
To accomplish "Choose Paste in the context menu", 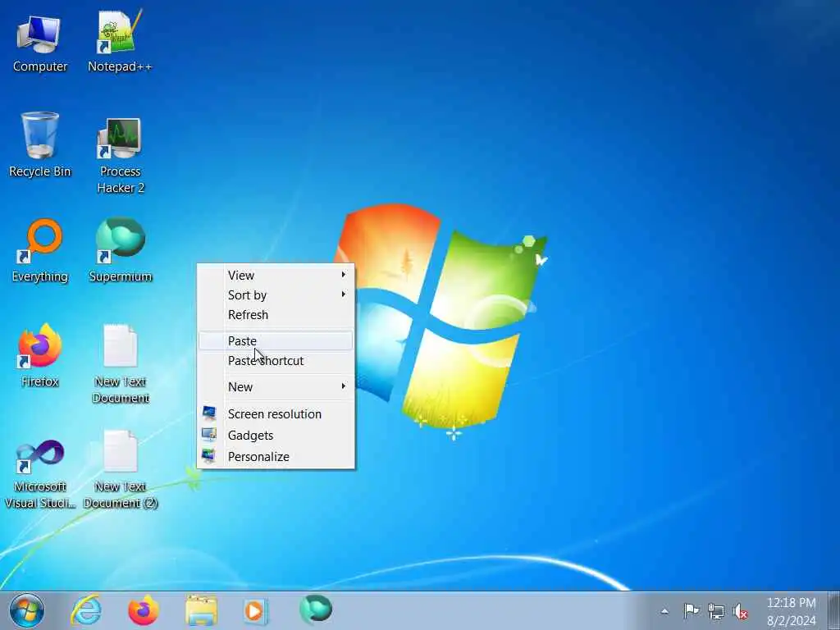I will coord(276,341).
